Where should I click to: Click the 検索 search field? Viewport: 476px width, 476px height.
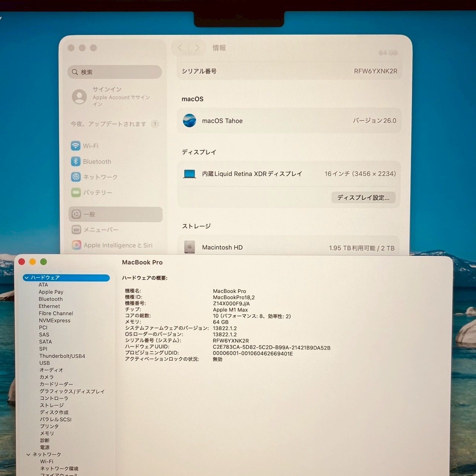coord(115,72)
